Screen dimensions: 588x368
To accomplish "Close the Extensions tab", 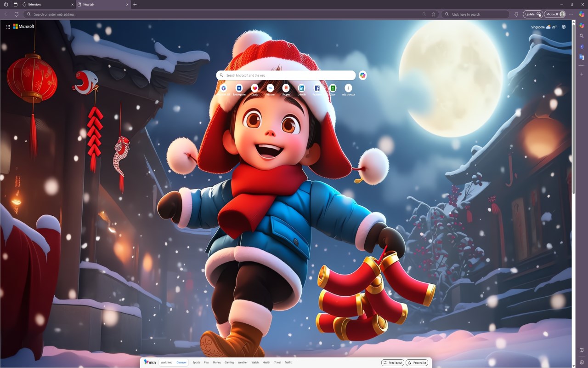I will 72,5.
